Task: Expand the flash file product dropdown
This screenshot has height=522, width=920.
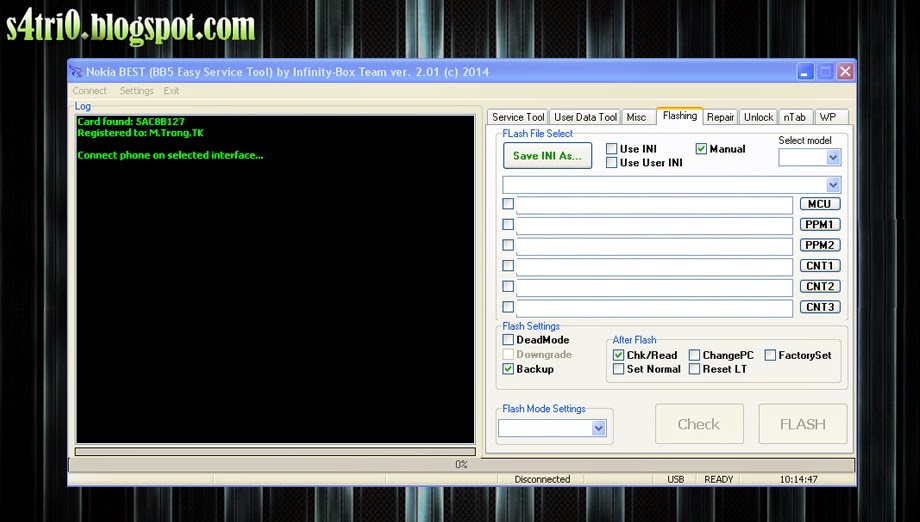Action: [833, 185]
